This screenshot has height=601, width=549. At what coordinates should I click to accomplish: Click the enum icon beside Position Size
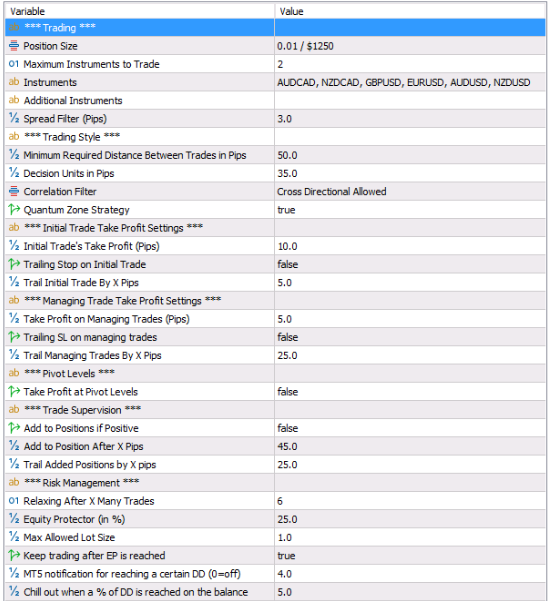pyautogui.click(x=14, y=46)
